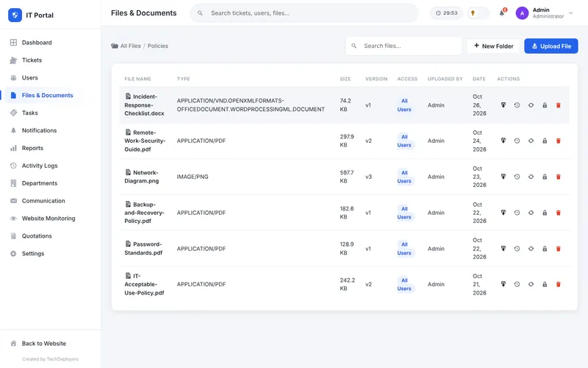
Task: Delete Password-Standards.pdf
Action: [558, 249]
